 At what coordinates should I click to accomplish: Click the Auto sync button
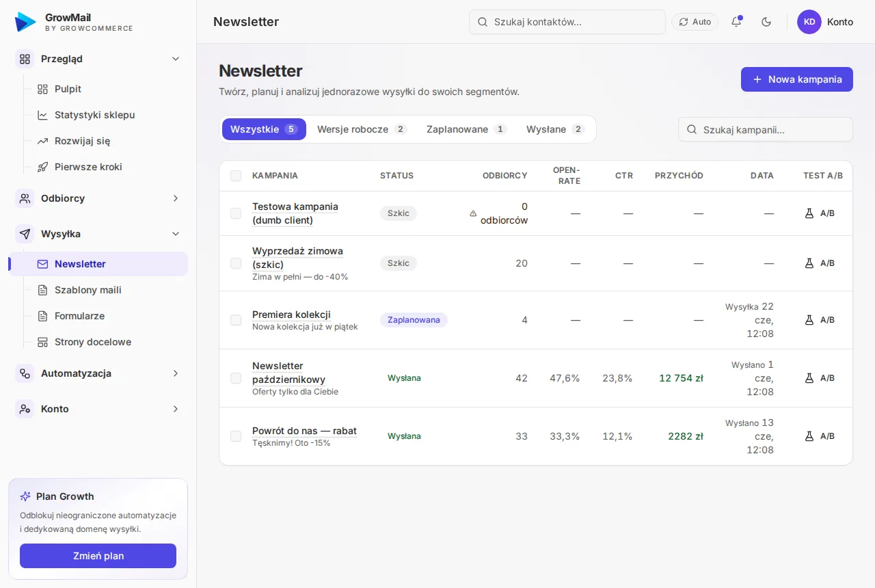pos(695,22)
